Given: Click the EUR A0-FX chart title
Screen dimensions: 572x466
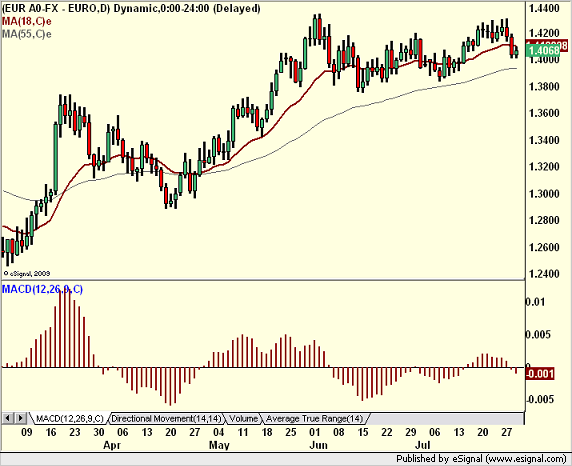Looking at the screenshot, I should click(131, 8).
